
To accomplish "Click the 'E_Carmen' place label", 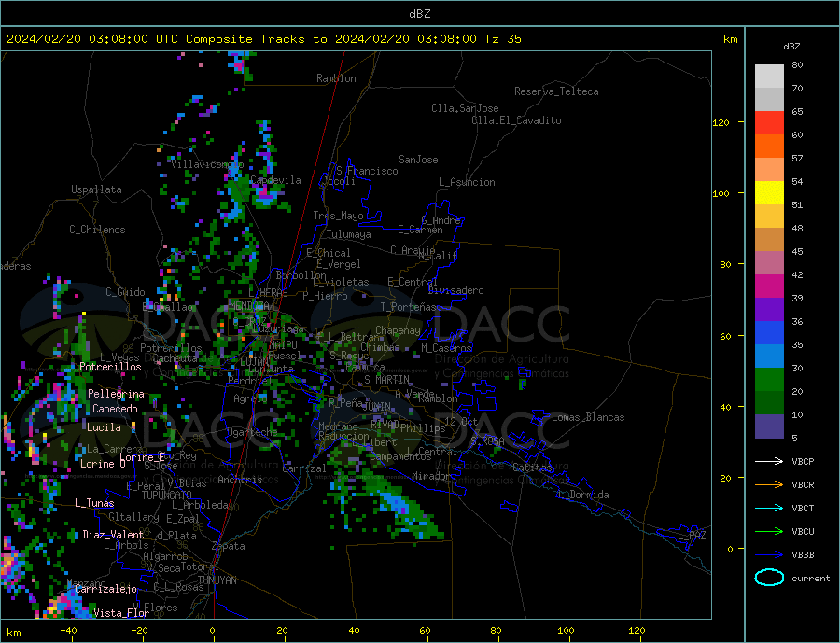I will click(x=420, y=230).
